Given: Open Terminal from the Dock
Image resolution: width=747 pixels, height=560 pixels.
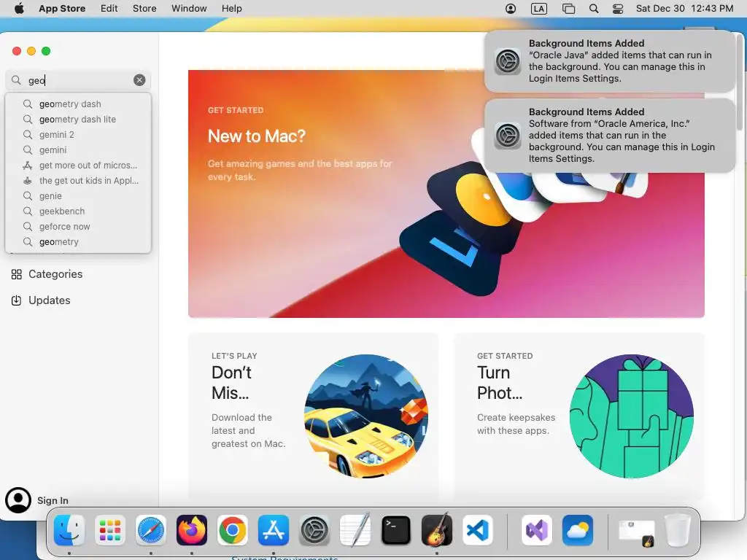Looking at the screenshot, I should coord(396,530).
